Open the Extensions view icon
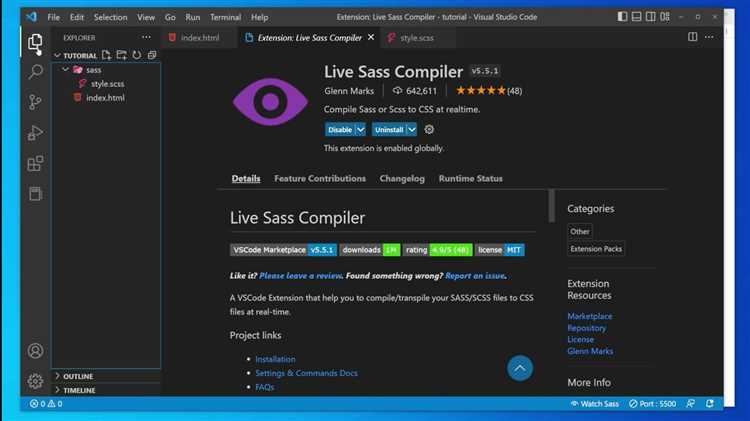Screen dimensions: 750x421 click(x=35, y=163)
